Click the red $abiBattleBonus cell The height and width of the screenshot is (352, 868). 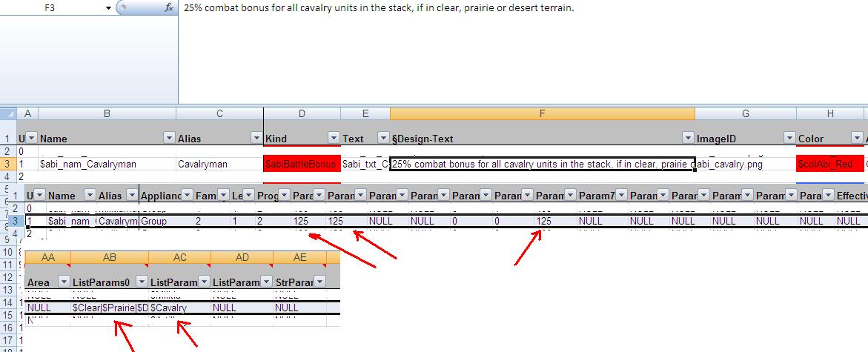(302, 164)
